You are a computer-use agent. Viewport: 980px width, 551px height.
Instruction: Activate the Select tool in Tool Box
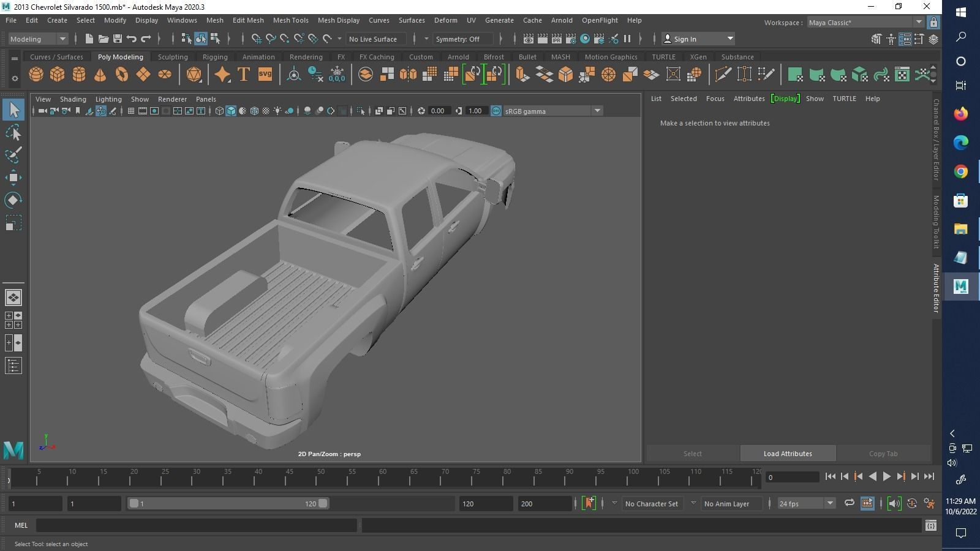(13, 110)
